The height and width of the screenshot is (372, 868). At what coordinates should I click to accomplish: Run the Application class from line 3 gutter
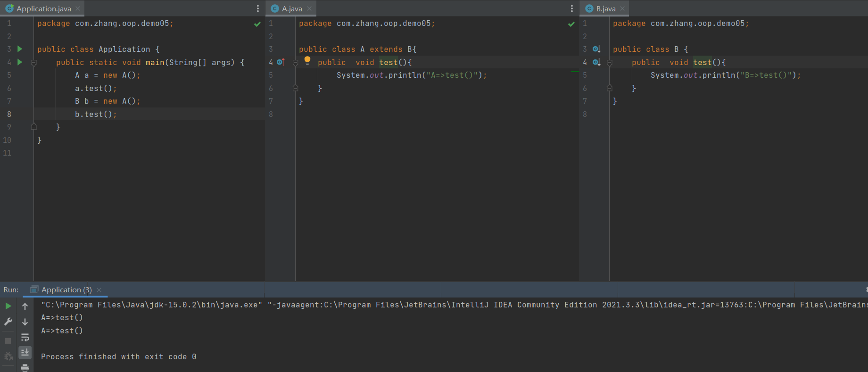click(x=20, y=49)
